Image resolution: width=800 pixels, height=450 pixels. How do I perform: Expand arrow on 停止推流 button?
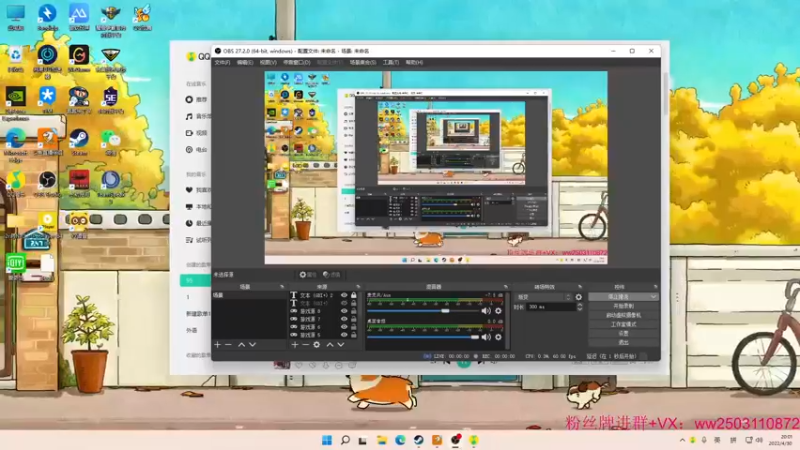[653, 296]
